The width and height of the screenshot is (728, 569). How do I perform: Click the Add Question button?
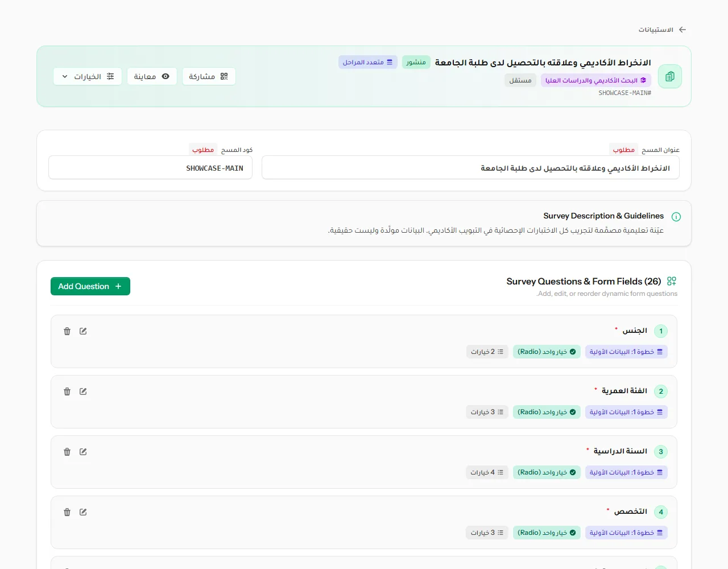(90, 286)
